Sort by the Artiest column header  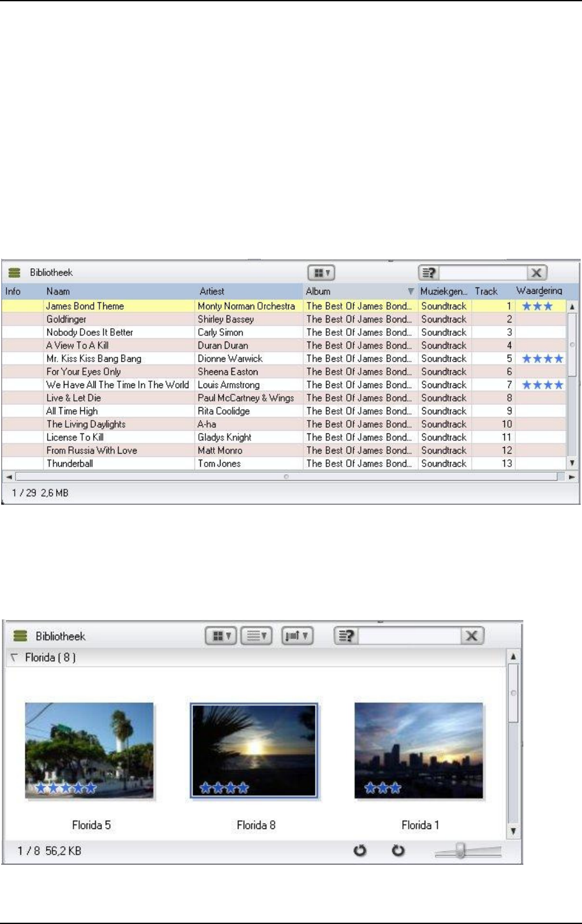(249, 291)
